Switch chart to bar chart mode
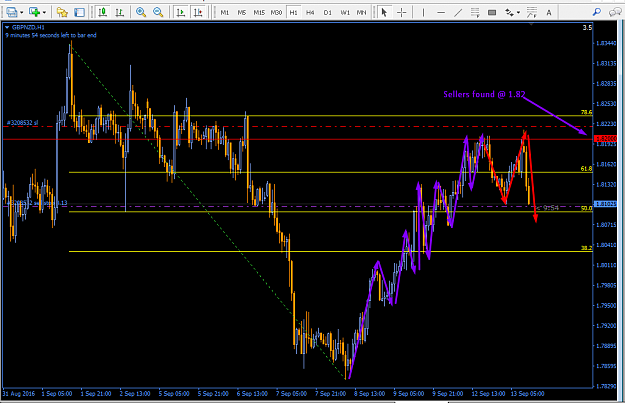The height and width of the screenshot is (403, 625). pos(120,12)
